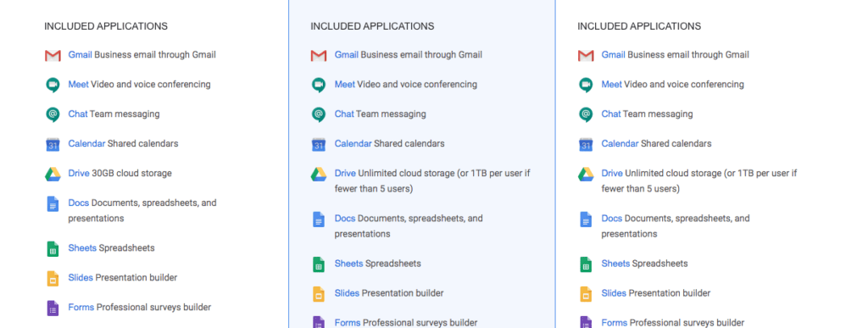Click the Meet icon in the middle highlighted column
Viewport: 868px width, 328px height.
click(319, 86)
